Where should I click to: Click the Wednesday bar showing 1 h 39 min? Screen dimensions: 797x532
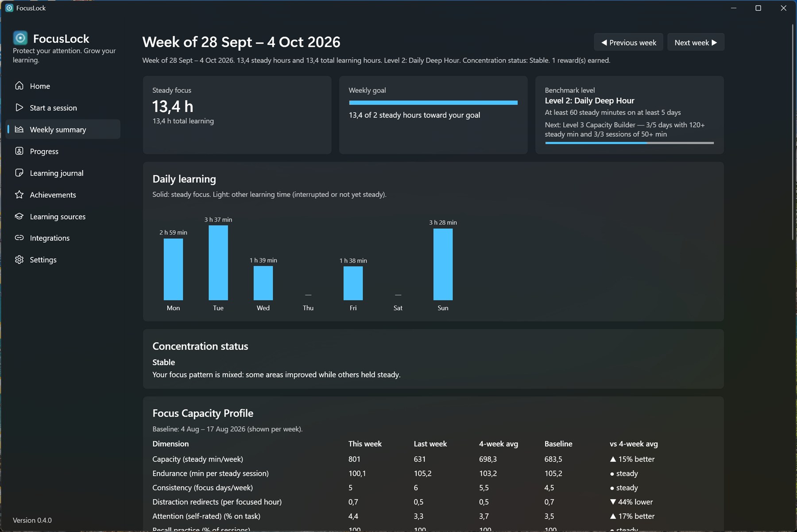263,283
